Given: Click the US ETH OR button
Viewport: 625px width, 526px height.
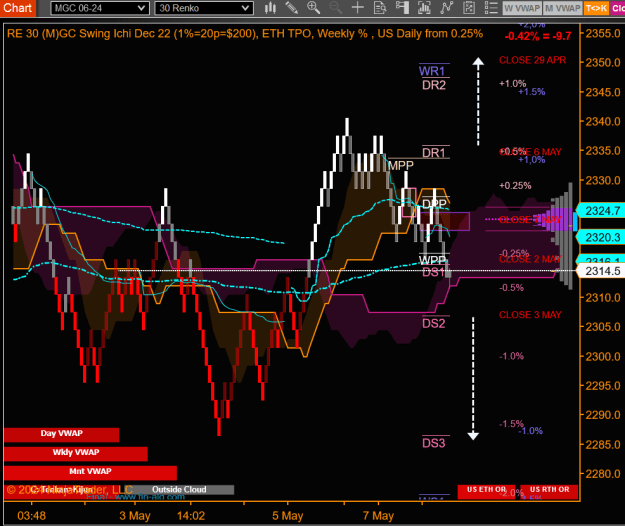Looking at the screenshot, I should 486,490.
